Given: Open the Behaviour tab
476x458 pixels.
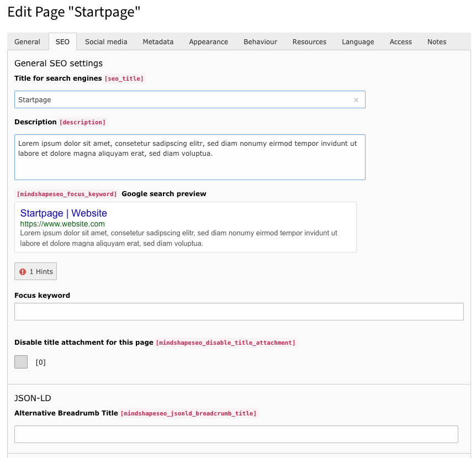Looking at the screenshot, I should 260,41.
